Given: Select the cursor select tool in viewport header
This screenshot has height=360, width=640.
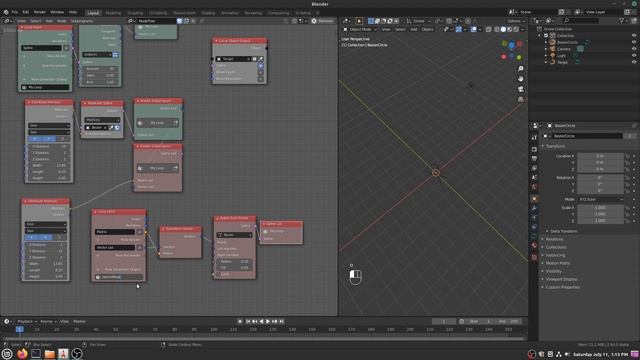Looking at the screenshot, I should click(359, 21).
